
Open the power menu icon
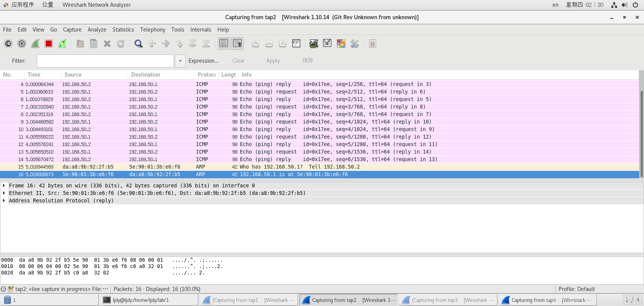click(x=635, y=5)
